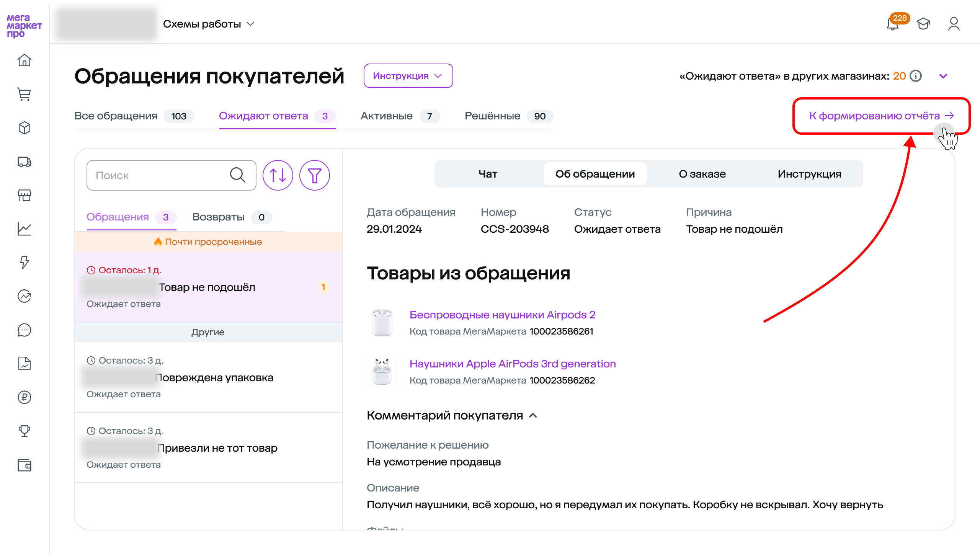Open the delivery truck sidebar icon
The height and width of the screenshot is (555, 980).
(x=24, y=162)
